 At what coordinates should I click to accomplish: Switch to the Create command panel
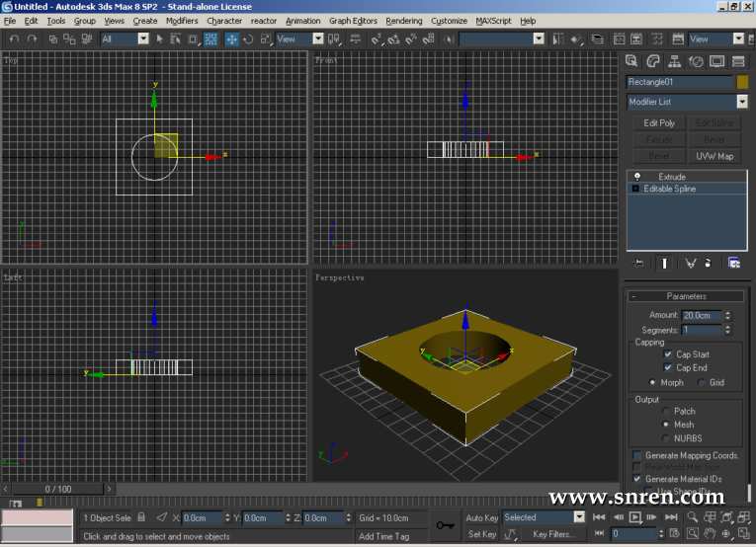(631, 61)
